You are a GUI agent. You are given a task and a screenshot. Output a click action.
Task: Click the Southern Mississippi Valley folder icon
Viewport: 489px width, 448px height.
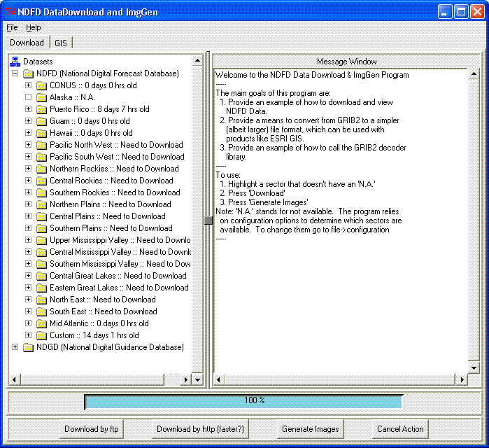point(41,264)
